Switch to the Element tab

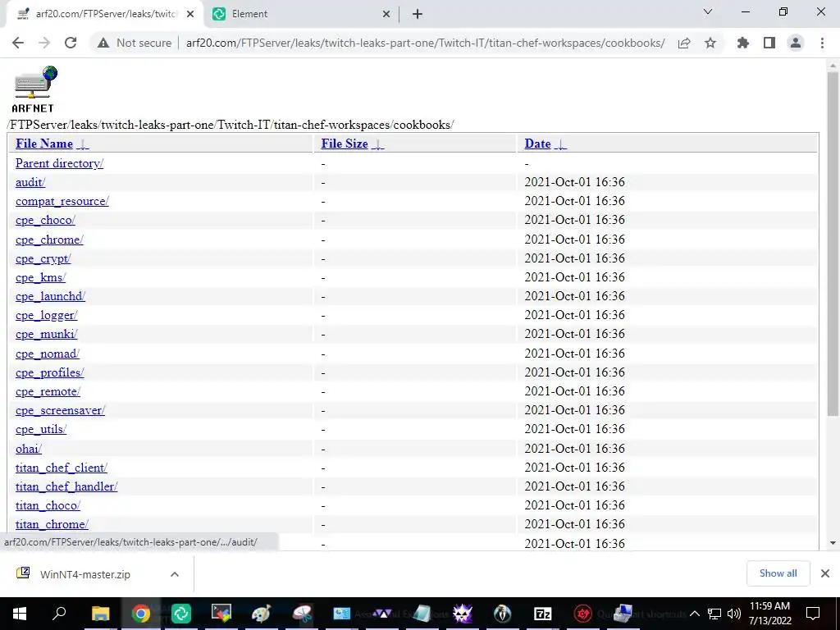[303, 14]
